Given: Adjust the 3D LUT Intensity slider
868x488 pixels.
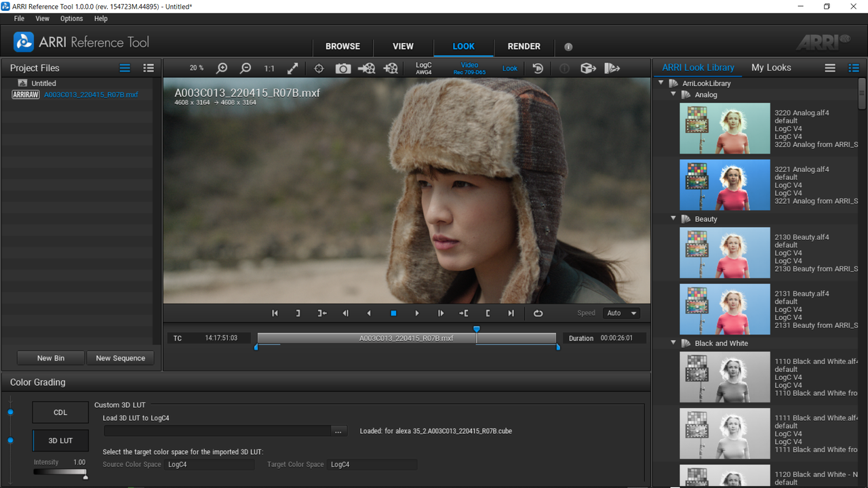Looking at the screenshot, I should tap(60, 472).
